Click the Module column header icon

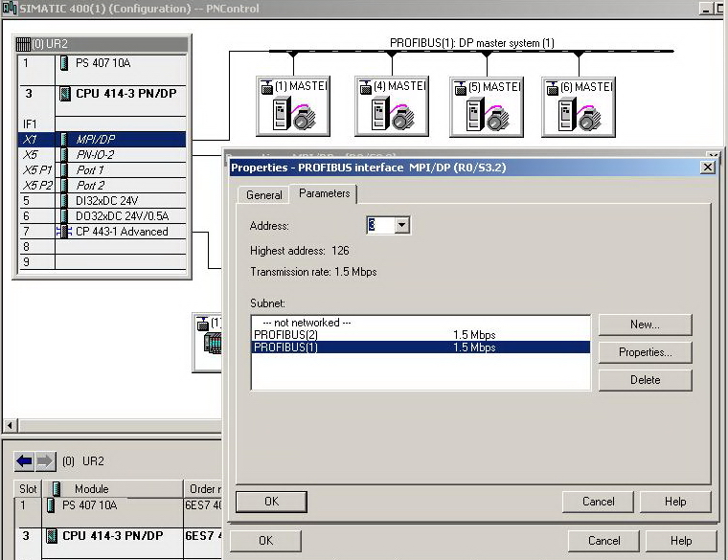click(57, 488)
